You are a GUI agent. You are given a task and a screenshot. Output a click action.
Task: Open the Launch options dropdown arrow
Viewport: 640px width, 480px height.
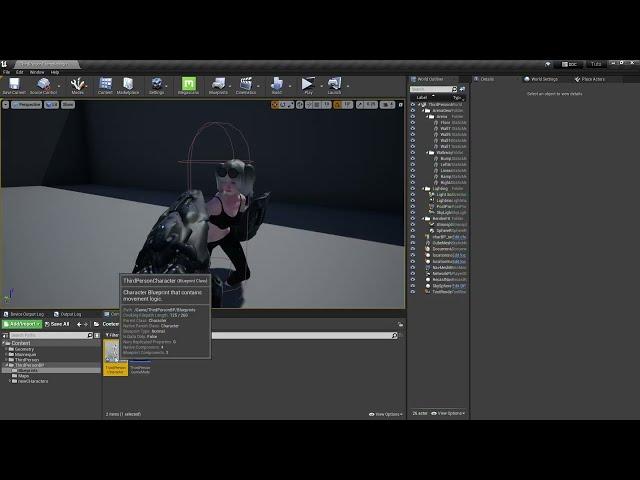click(347, 86)
